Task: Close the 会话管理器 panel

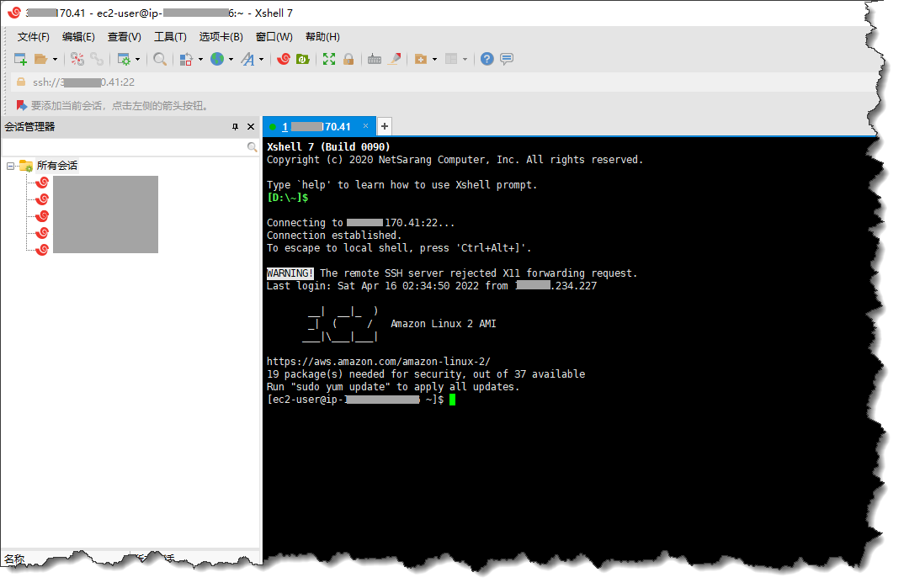Action: pyautogui.click(x=251, y=127)
